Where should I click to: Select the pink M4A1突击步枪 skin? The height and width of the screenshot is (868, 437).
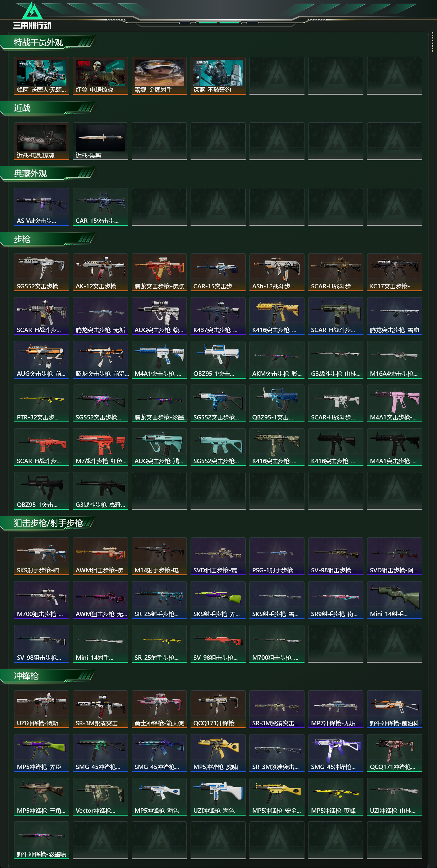(394, 403)
